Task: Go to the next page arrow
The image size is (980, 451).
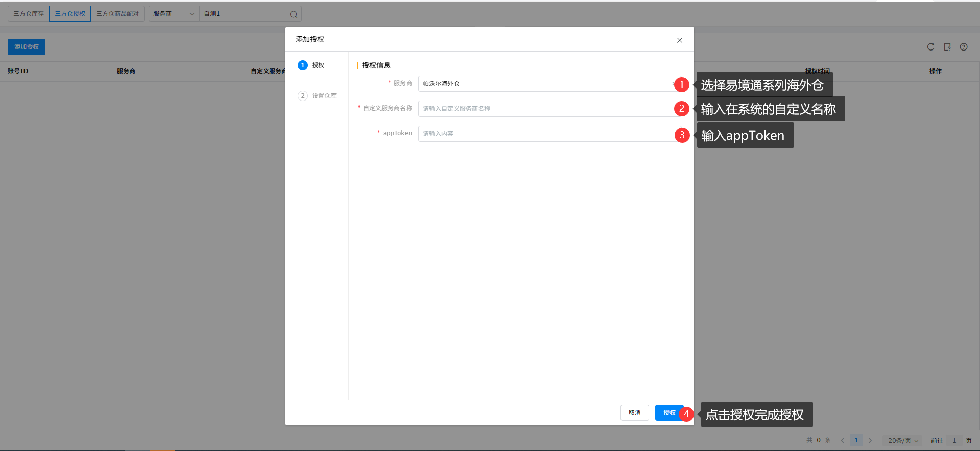Action: 870,440
